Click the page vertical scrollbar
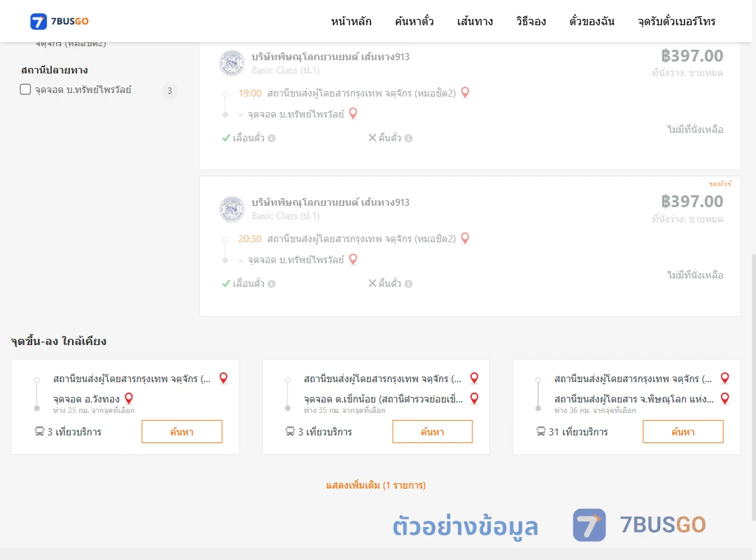 click(754, 386)
